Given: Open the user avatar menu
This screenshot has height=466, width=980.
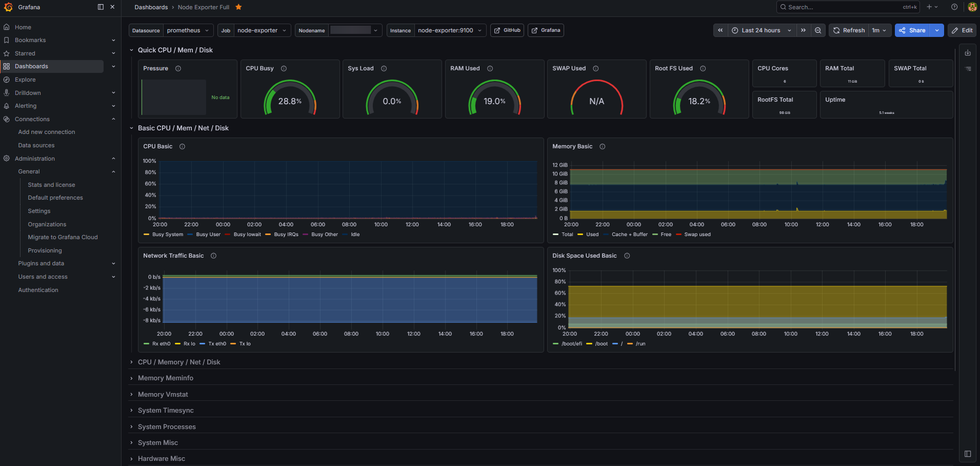Looking at the screenshot, I should click(x=972, y=7).
